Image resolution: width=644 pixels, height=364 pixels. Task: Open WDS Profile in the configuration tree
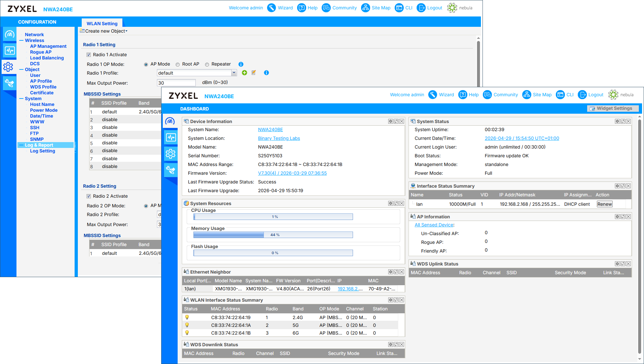(43, 87)
